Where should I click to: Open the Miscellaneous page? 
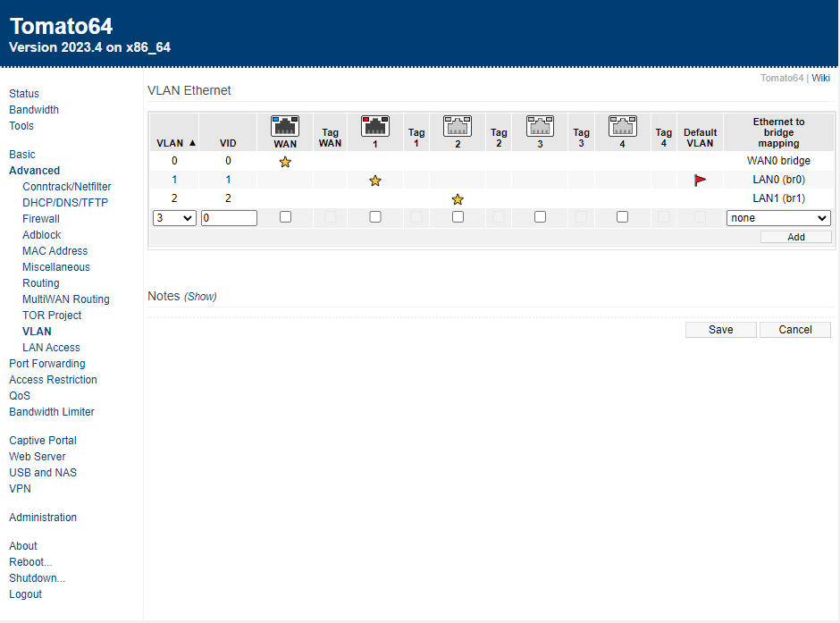pyautogui.click(x=56, y=267)
